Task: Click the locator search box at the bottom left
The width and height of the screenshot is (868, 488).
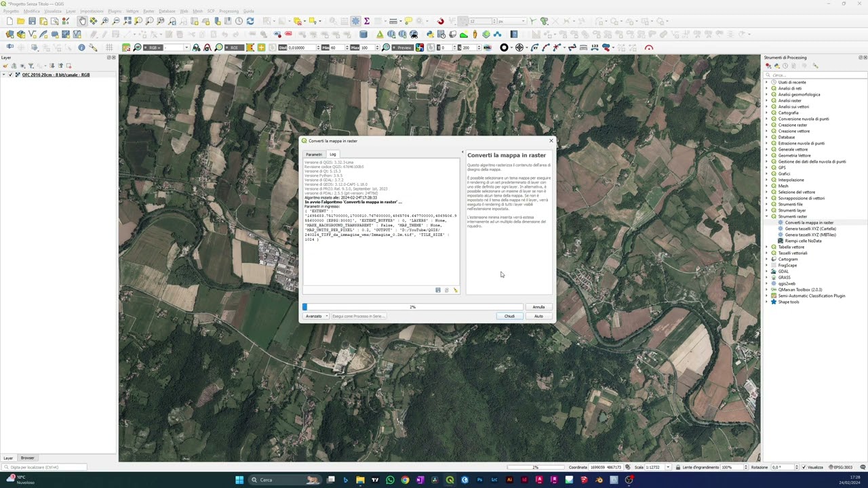Action: (x=44, y=467)
